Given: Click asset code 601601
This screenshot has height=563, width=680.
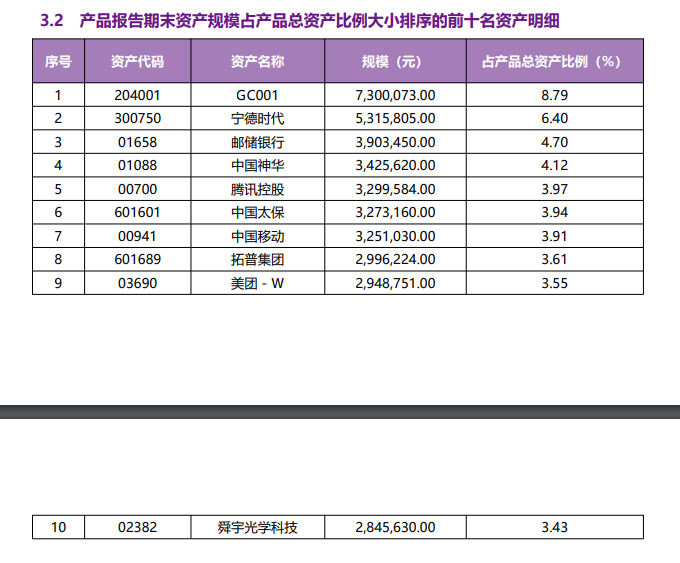Looking at the screenshot, I should 137,212.
